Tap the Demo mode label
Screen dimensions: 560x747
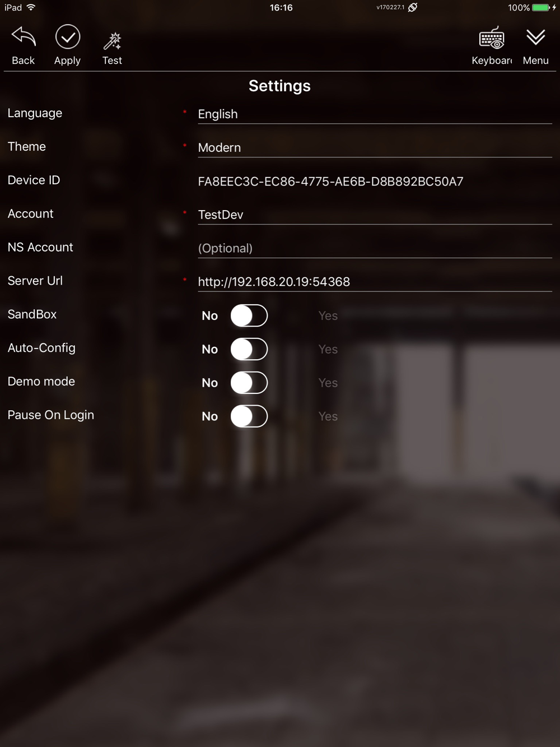(41, 382)
